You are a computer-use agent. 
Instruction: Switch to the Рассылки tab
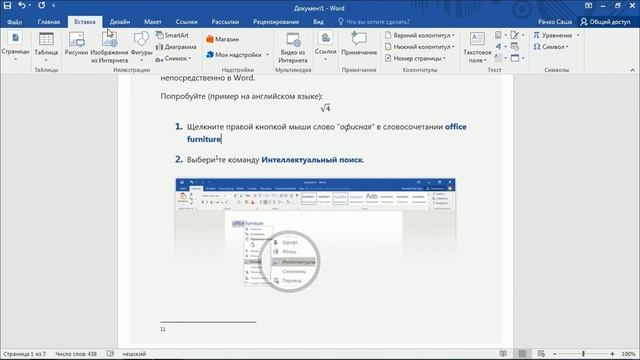click(225, 22)
